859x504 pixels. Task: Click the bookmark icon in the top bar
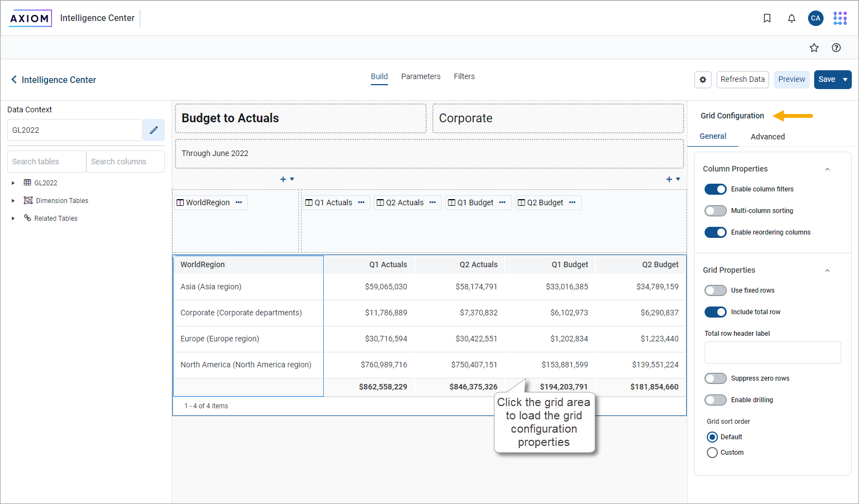tap(767, 18)
